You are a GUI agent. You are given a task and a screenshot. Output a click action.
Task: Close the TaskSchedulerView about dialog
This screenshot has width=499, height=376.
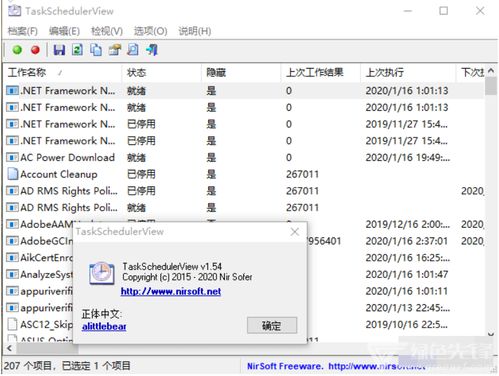(x=295, y=232)
